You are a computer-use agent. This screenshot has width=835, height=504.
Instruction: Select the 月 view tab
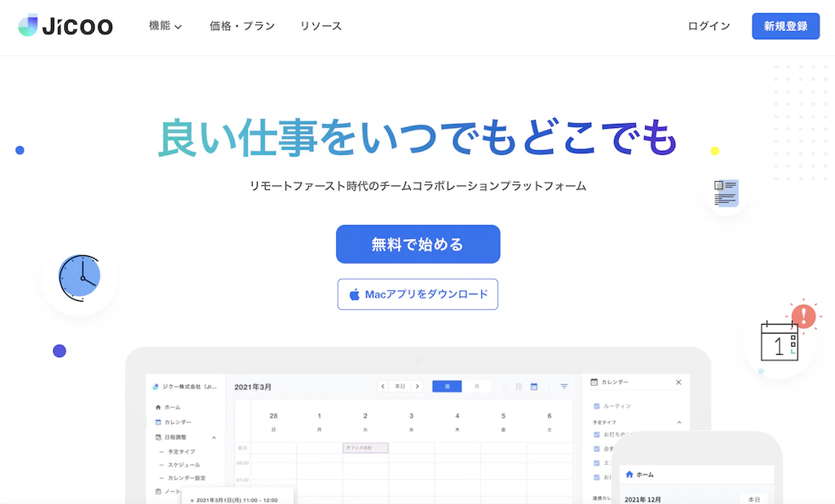click(477, 386)
